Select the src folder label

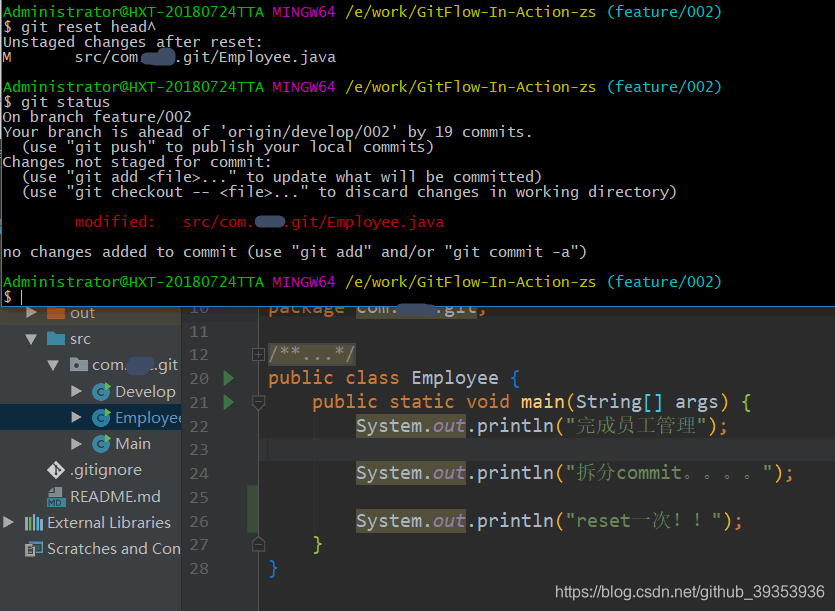80,339
